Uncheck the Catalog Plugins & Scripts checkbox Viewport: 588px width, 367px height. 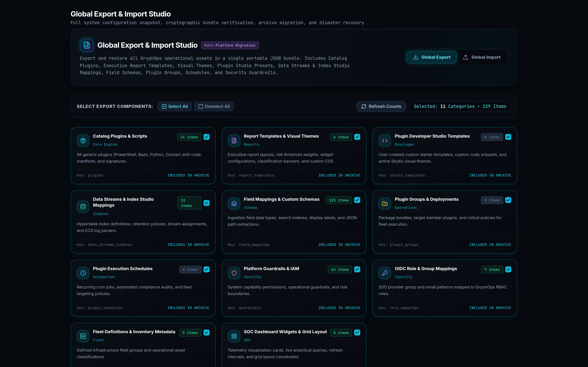[x=207, y=137]
